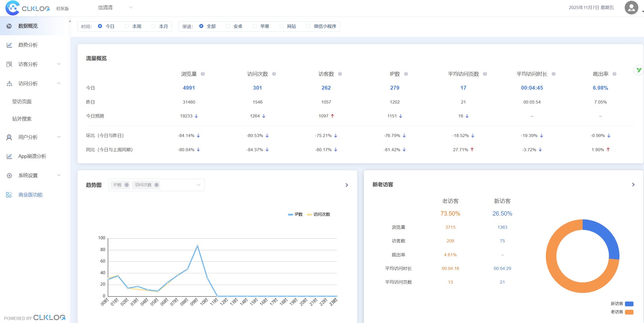Open the user avatar menu

[631, 8]
